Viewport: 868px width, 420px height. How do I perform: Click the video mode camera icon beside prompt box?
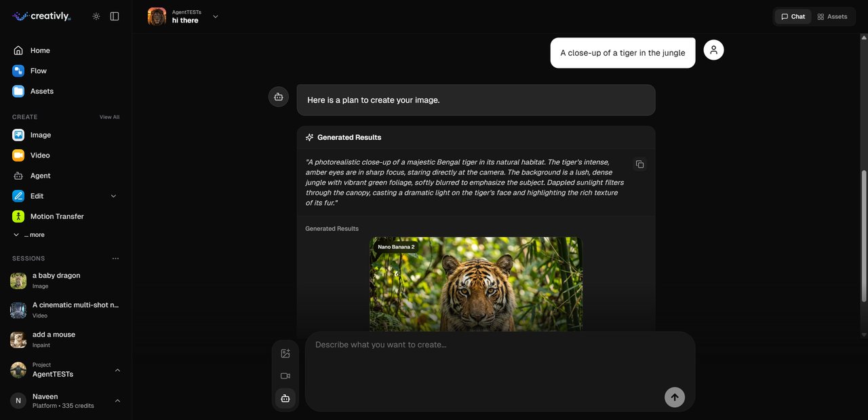coord(285,376)
